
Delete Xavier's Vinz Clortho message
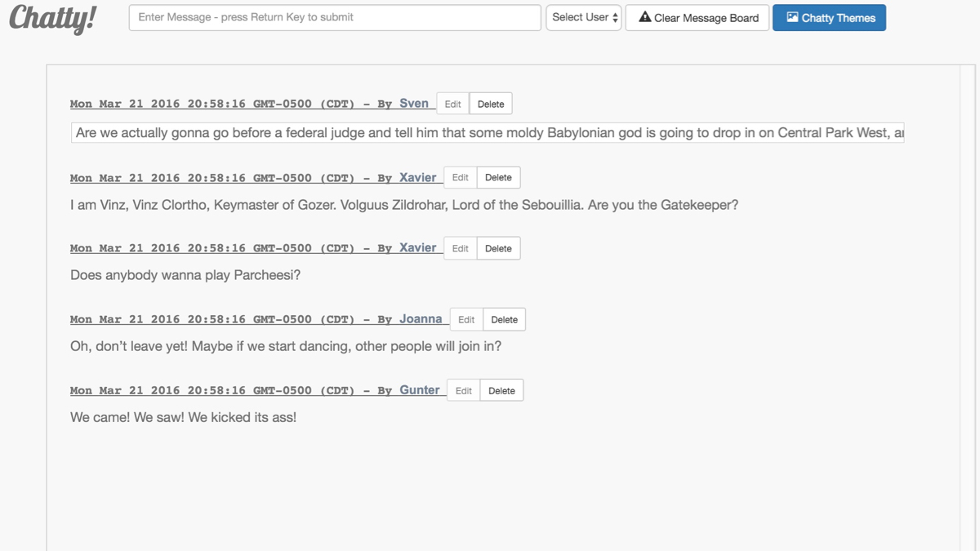pos(498,177)
